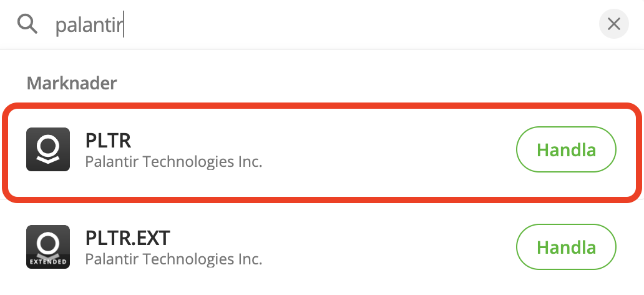Open Palantir Technologies Inc. name under PLTR
644x295 pixels.
click(x=173, y=162)
